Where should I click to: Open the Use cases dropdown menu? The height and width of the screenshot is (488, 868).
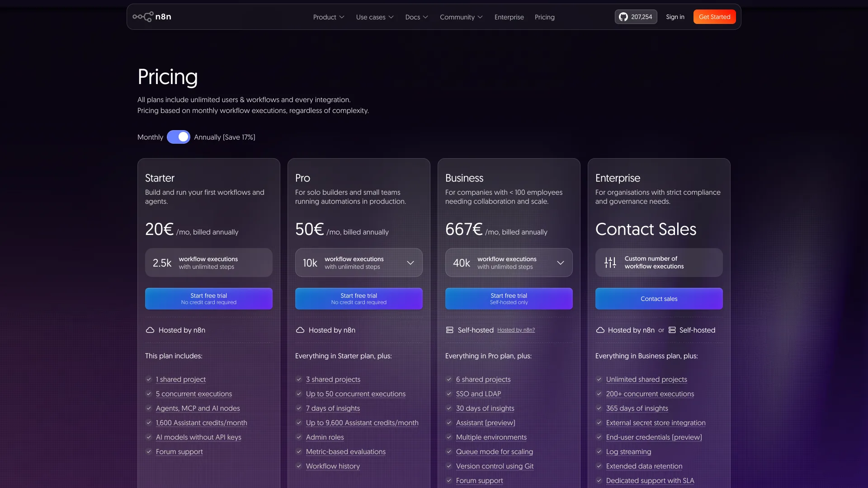tap(375, 17)
